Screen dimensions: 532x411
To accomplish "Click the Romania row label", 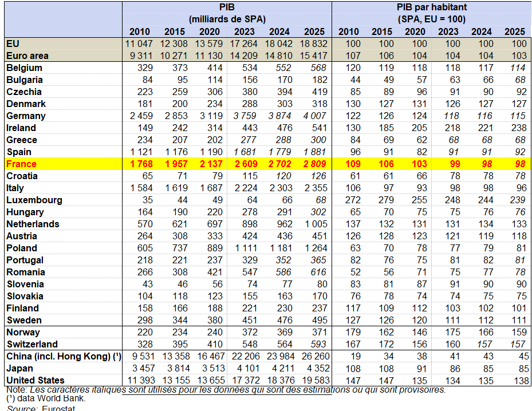I will tap(26, 272).
